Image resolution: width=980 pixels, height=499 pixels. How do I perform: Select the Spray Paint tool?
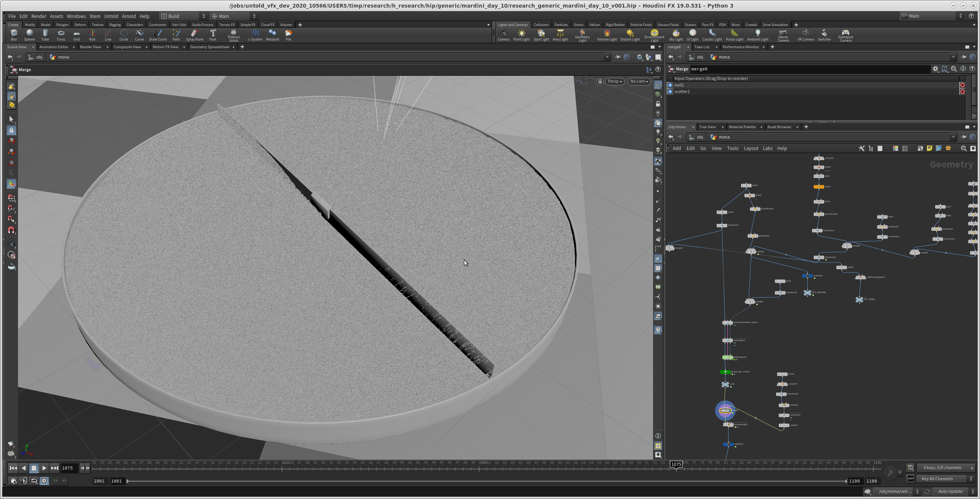click(x=194, y=35)
